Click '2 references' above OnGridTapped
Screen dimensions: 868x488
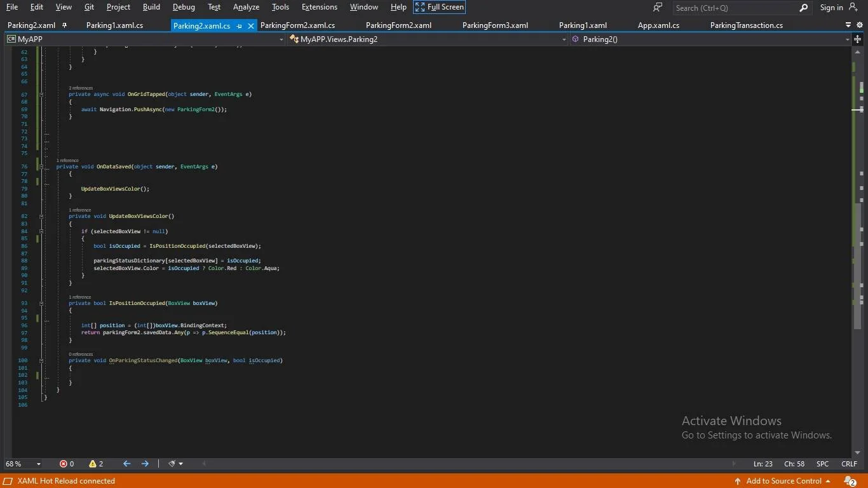click(81, 88)
